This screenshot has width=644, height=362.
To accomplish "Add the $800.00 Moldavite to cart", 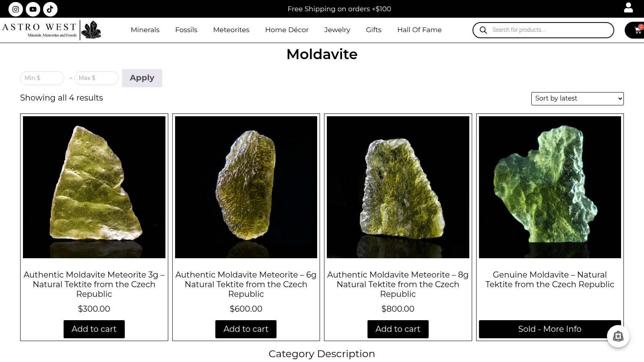I will 398,329.
